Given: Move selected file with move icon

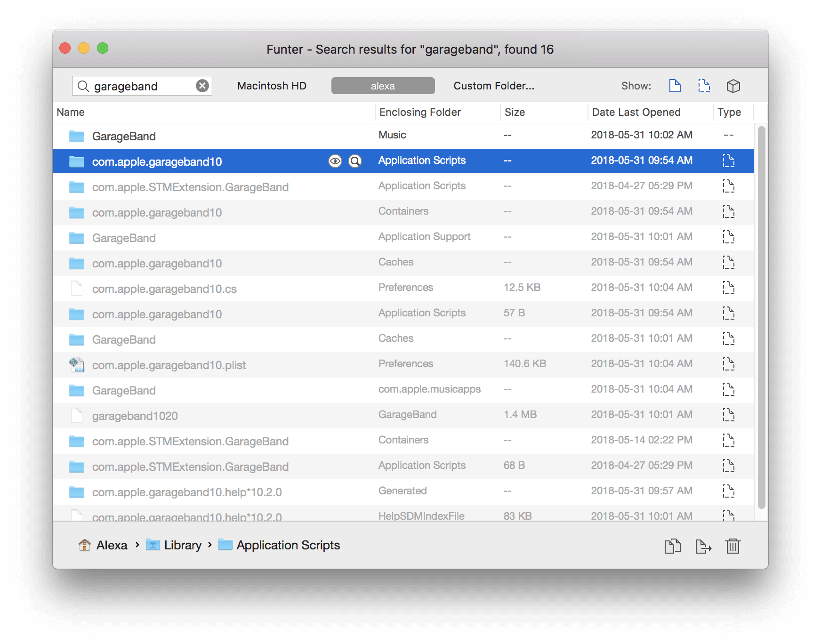Looking at the screenshot, I should pos(703,546).
